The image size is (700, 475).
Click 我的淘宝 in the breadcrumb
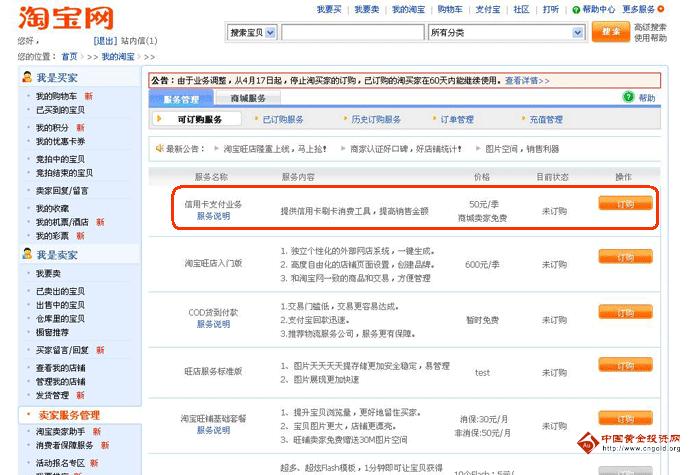tap(118, 57)
